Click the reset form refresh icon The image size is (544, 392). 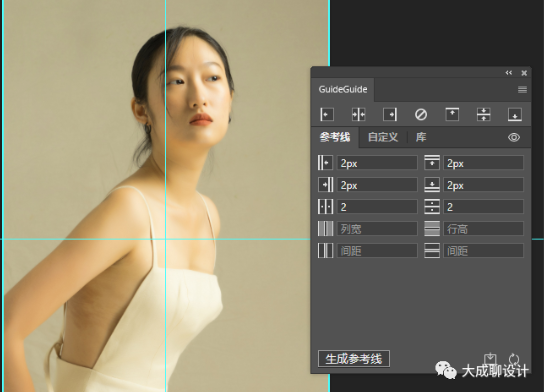click(x=514, y=359)
